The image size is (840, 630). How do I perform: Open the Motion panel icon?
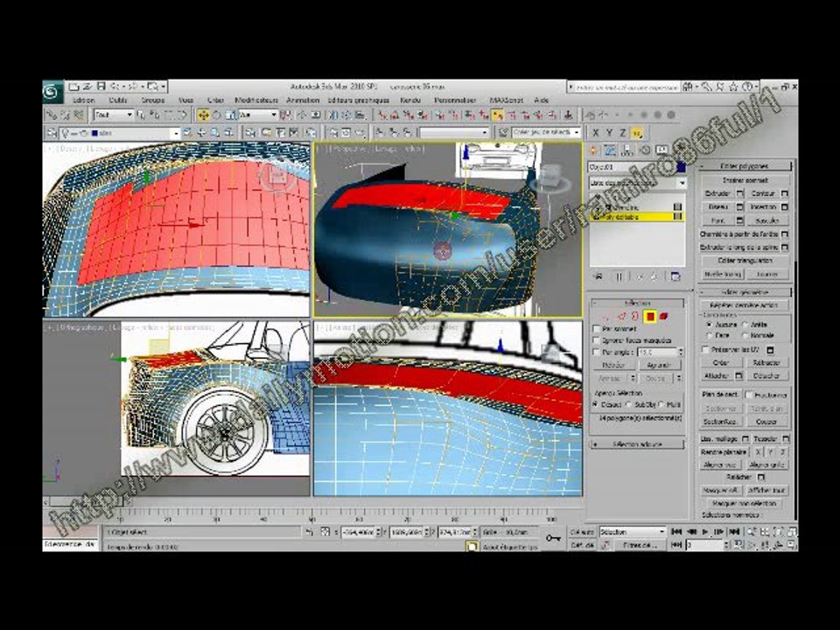[x=645, y=150]
